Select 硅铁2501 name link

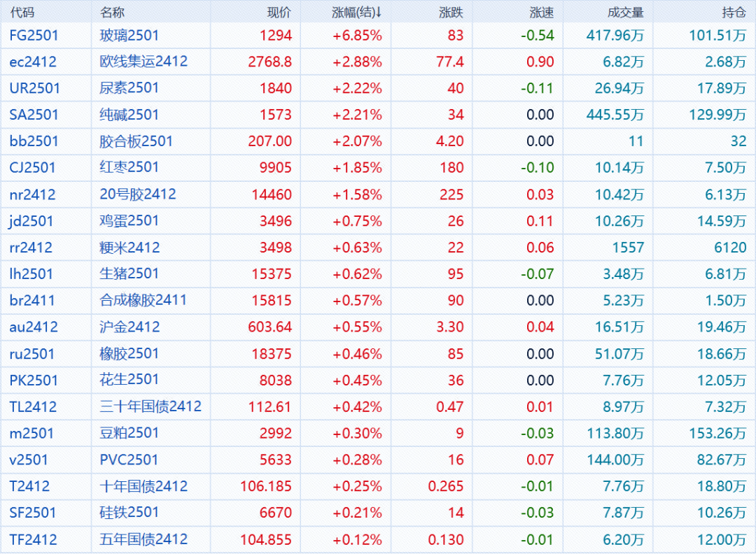point(129,513)
